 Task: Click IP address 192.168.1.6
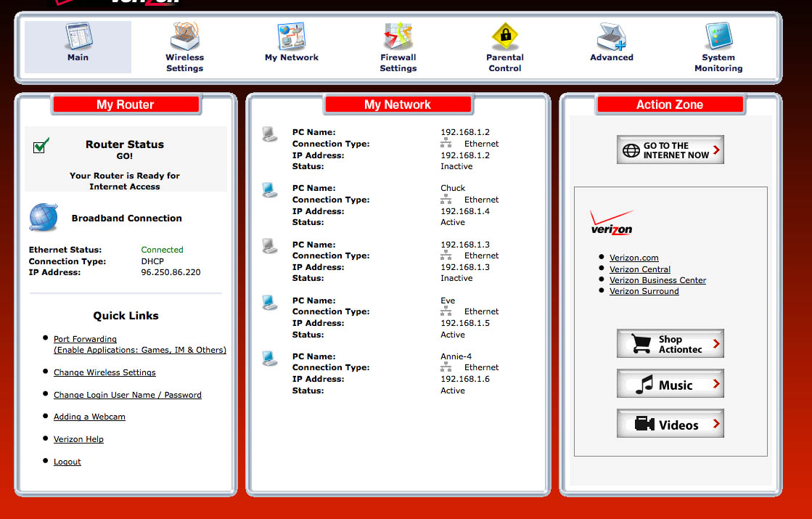[x=464, y=379]
